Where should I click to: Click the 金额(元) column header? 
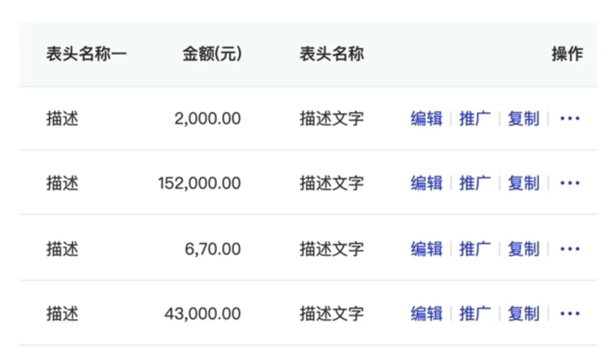[212, 54]
